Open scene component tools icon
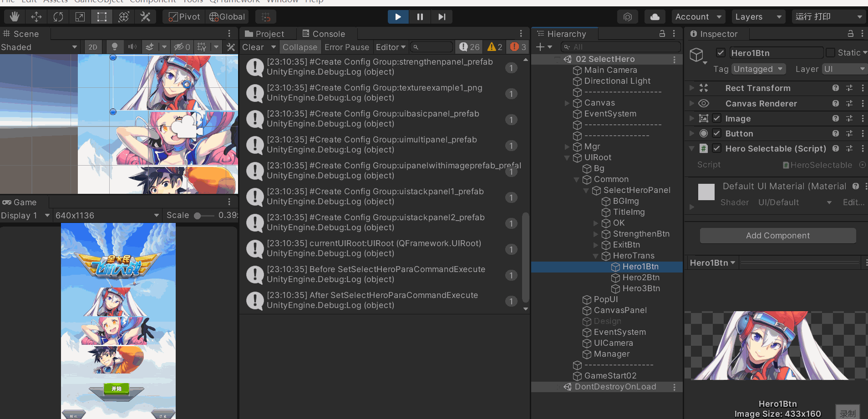The image size is (868, 419). (231, 47)
